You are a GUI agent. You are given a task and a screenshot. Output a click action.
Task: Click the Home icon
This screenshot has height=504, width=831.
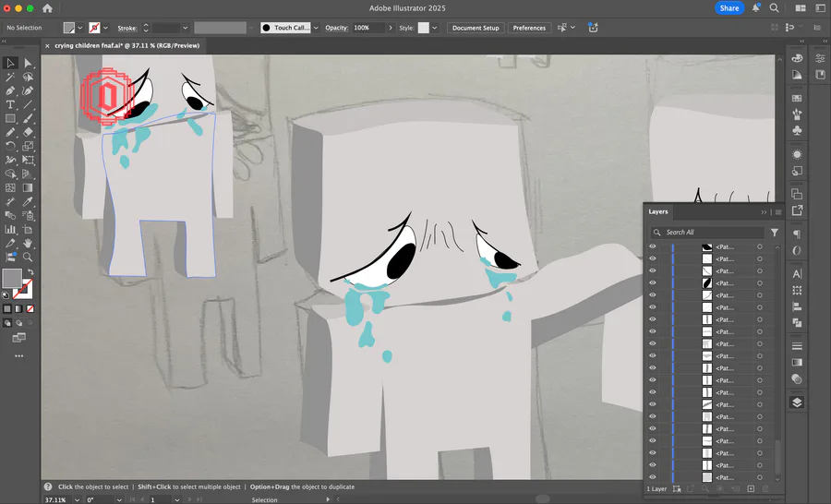click(x=47, y=8)
